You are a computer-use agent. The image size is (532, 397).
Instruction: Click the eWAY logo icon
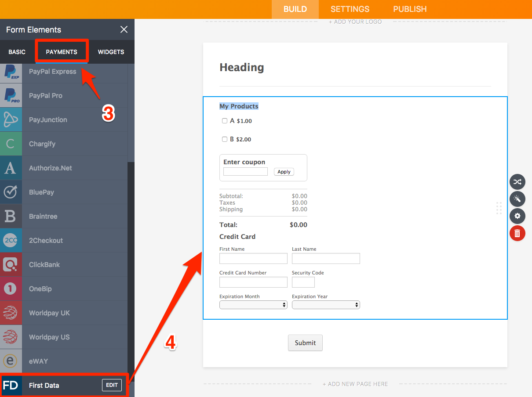click(11, 361)
